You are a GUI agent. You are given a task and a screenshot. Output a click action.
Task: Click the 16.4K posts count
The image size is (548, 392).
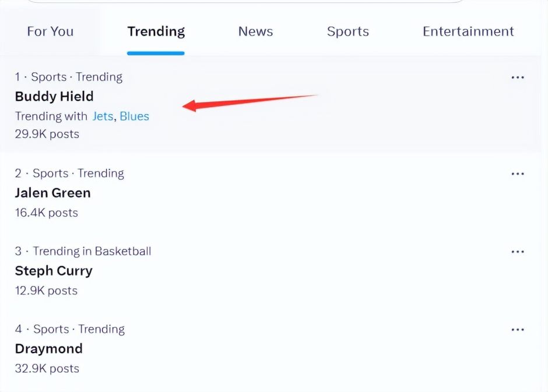tap(47, 213)
